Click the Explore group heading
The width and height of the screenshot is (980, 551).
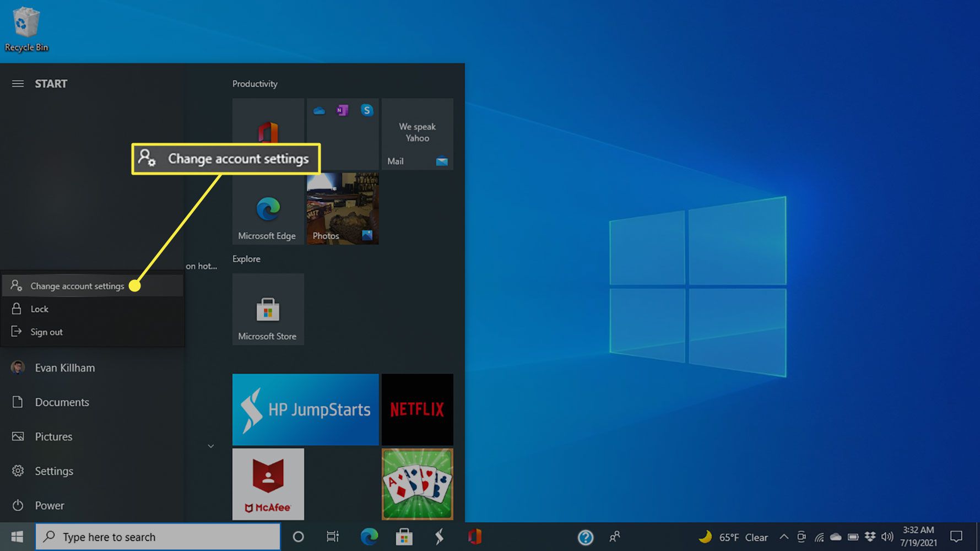(x=246, y=259)
